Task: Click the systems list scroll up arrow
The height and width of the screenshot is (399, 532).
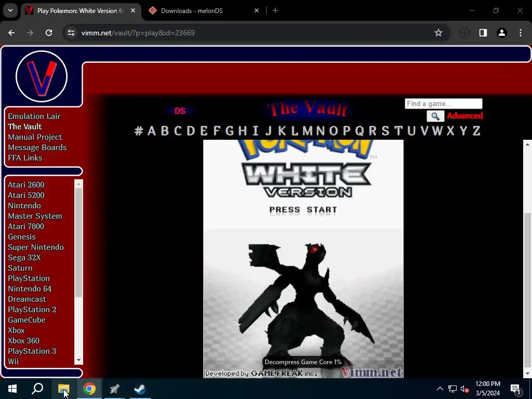Action: (79, 184)
